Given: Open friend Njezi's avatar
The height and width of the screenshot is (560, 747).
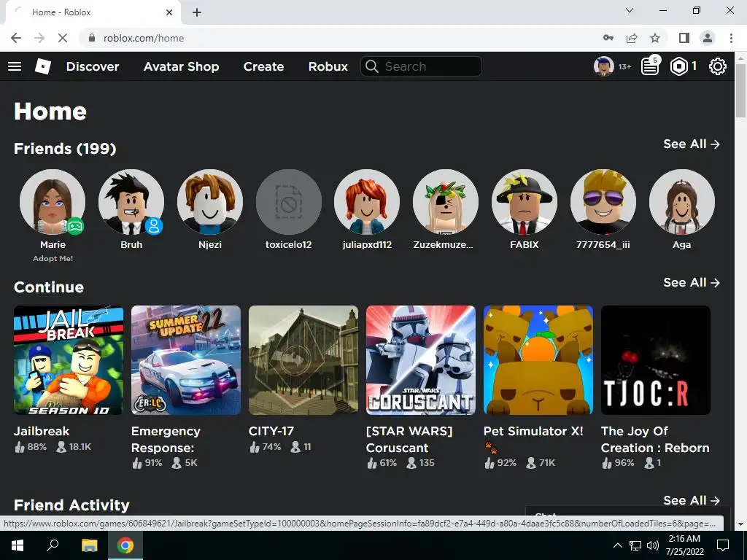Looking at the screenshot, I should click(x=209, y=202).
